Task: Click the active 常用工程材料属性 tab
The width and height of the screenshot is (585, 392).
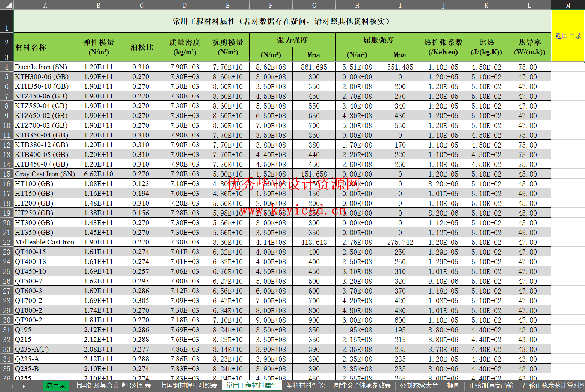Action: (252, 385)
